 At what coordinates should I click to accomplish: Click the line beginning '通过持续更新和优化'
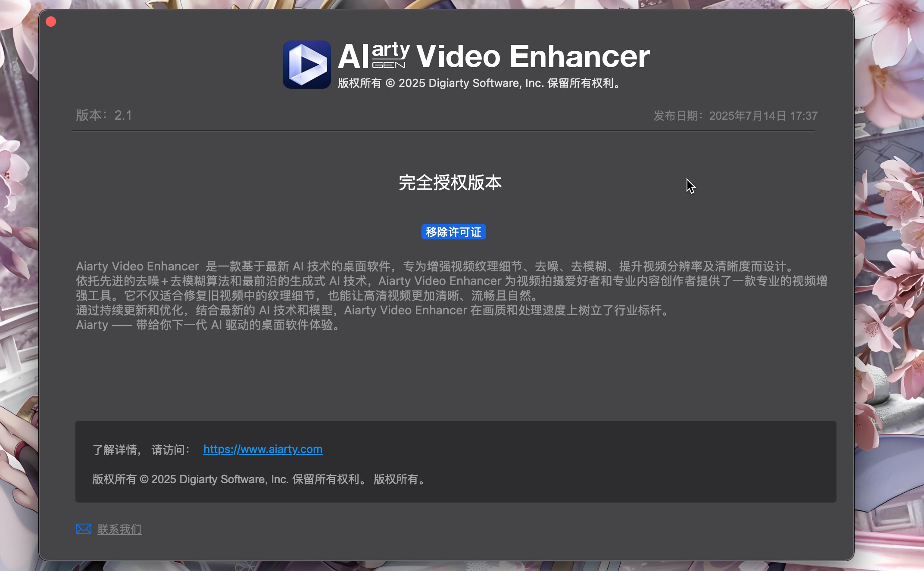pyautogui.click(x=373, y=310)
